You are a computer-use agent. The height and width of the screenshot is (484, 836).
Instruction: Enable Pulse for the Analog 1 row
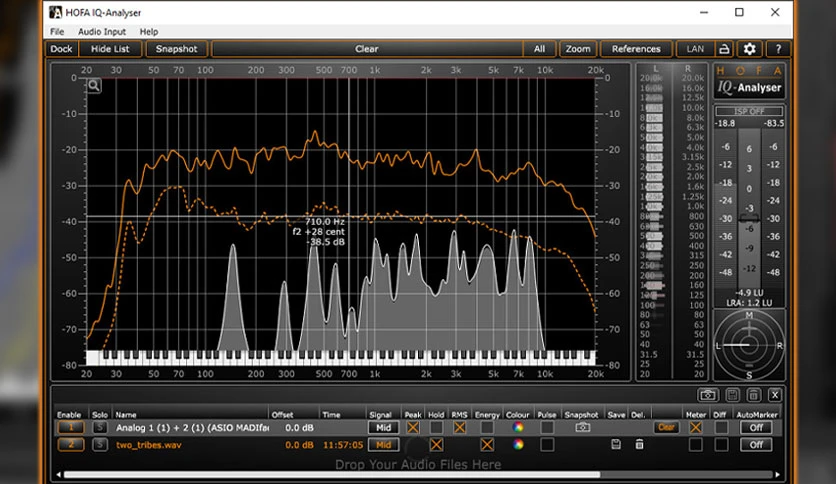[x=546, y=427]
